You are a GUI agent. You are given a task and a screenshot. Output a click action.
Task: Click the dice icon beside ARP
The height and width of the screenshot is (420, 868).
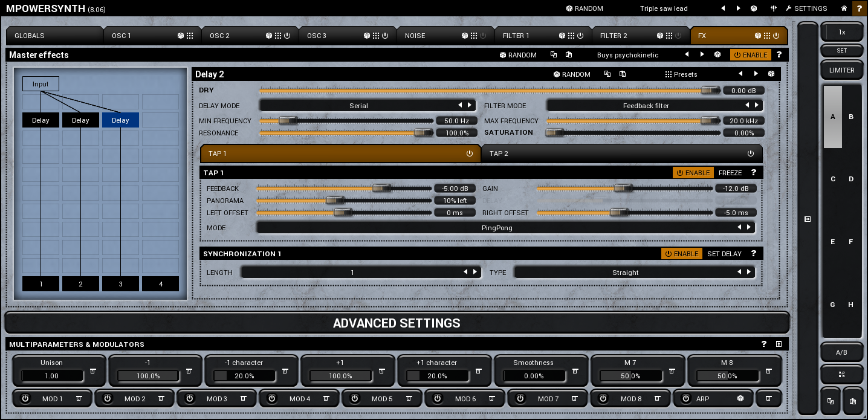click(740, 399)
